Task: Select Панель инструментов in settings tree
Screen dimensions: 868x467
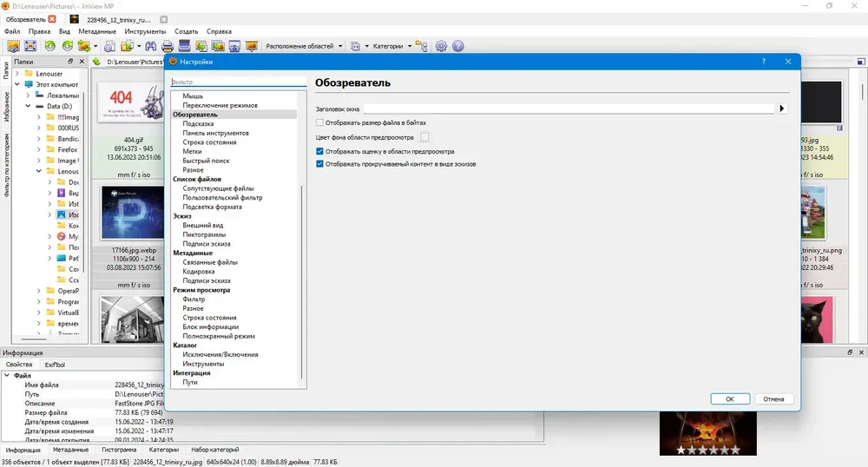Action: (216, 133)
